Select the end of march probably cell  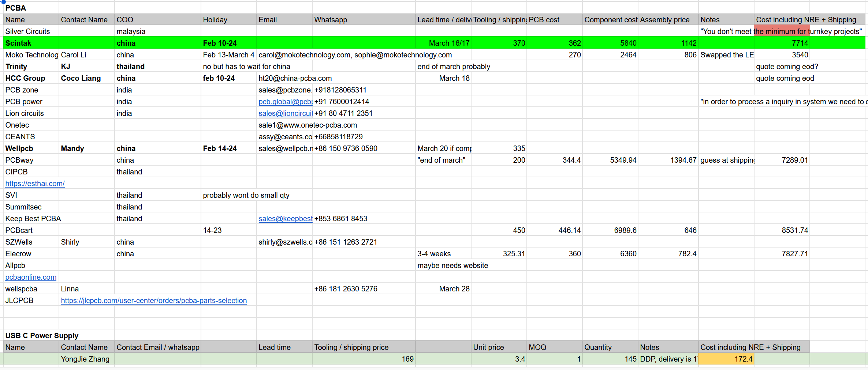tap(454, 67)
